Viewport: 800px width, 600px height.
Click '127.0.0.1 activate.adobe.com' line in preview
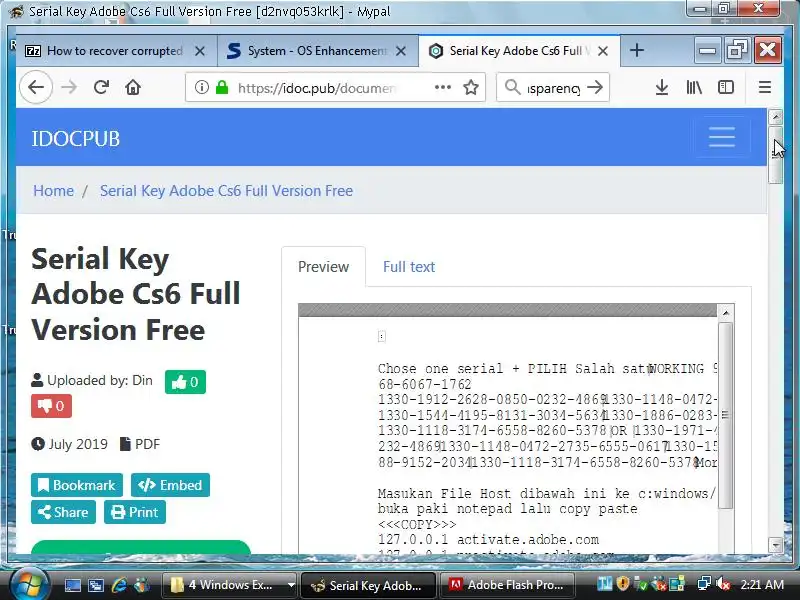click(x=488, y=539)
